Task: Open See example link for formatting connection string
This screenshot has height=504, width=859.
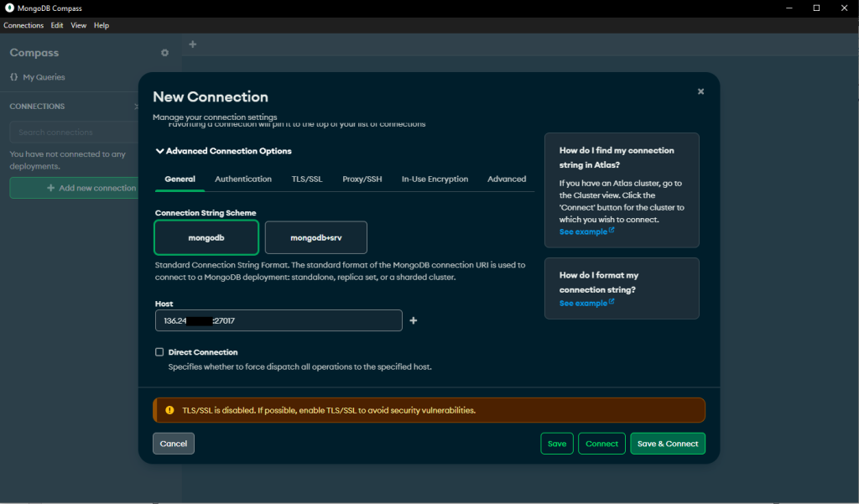Action: 586,303
